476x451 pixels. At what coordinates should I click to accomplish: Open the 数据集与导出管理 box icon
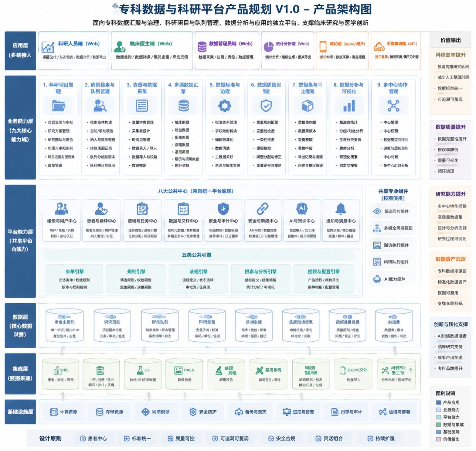(x=307, y=106)
